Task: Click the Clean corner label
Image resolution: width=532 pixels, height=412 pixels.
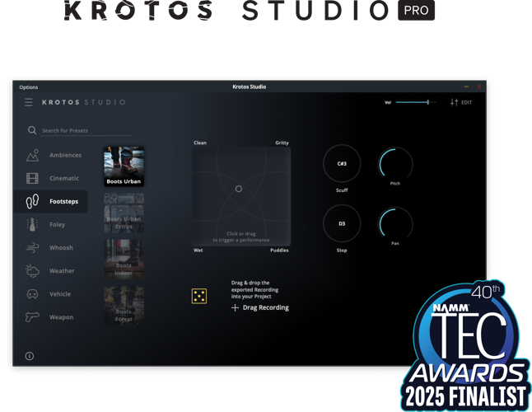Action: tap(200, 143)
